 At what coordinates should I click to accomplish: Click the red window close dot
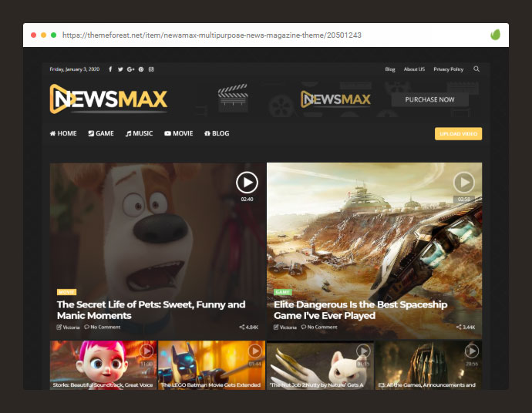(x=34, y=35)
